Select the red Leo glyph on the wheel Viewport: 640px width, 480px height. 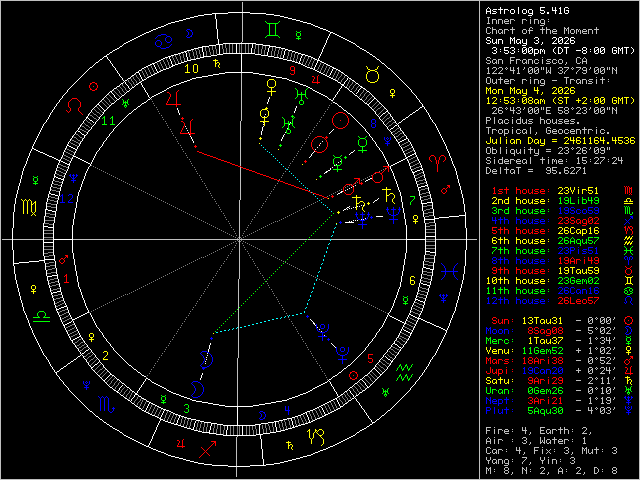pyautogui.click(x=75, y=107)
